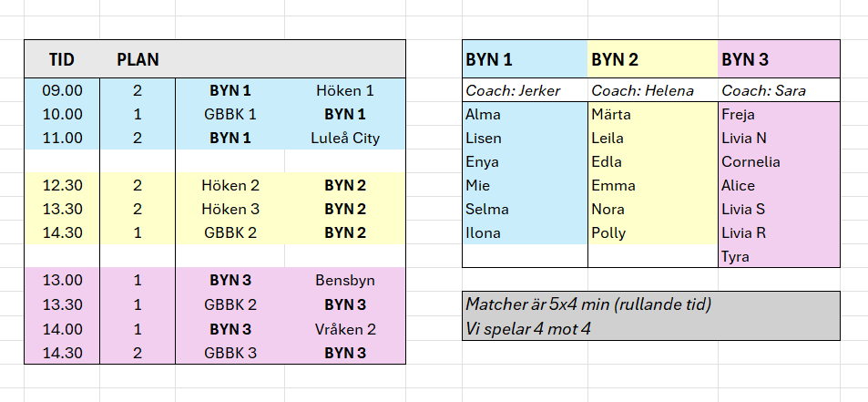868x402 pixels.
Task: Click the Märta name cell
Action: (610, 115)
